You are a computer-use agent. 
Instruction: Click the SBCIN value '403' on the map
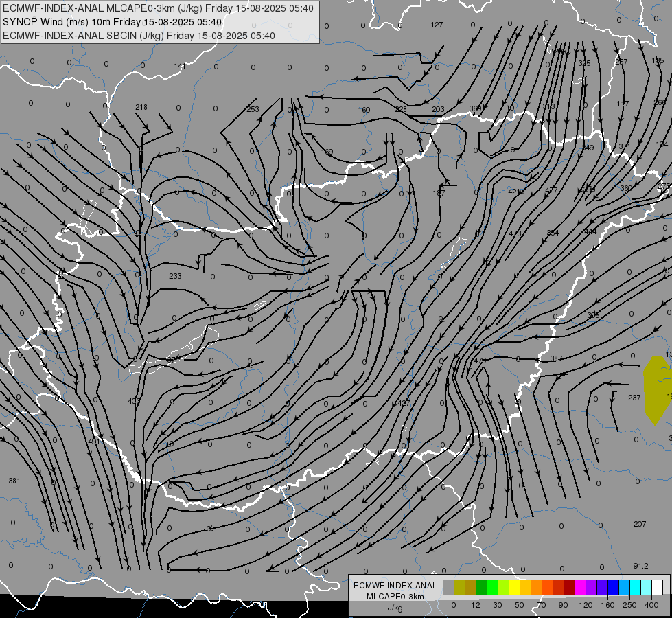pyautogui.click(x=134, y=402)
